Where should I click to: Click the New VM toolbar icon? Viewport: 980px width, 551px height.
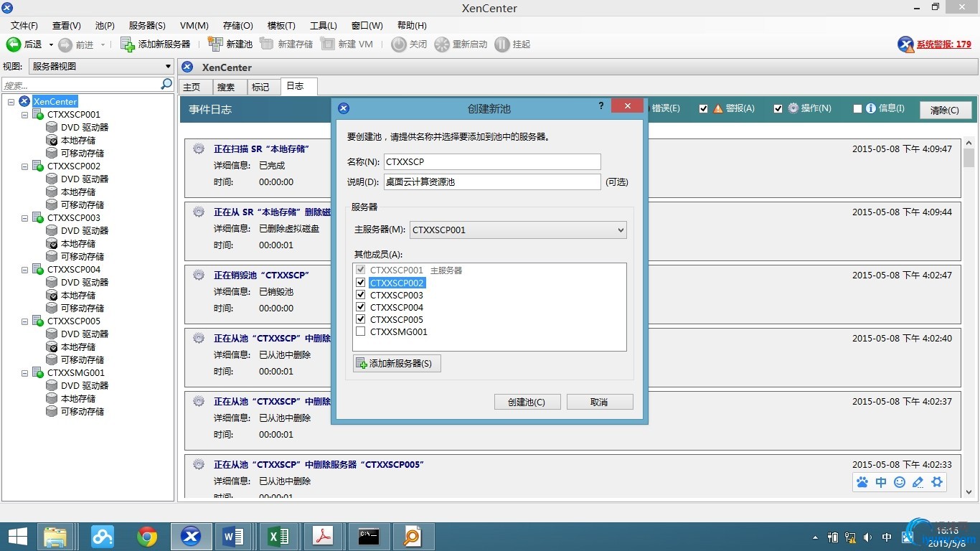coord(328,44)
